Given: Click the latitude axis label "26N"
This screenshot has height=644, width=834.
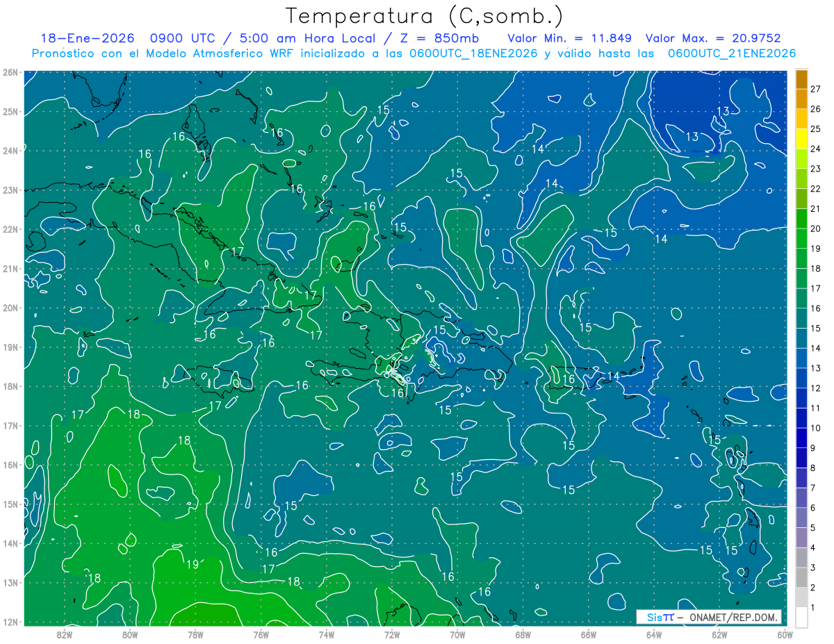Looking at the screenshot, I should click(x=10, y=72).
